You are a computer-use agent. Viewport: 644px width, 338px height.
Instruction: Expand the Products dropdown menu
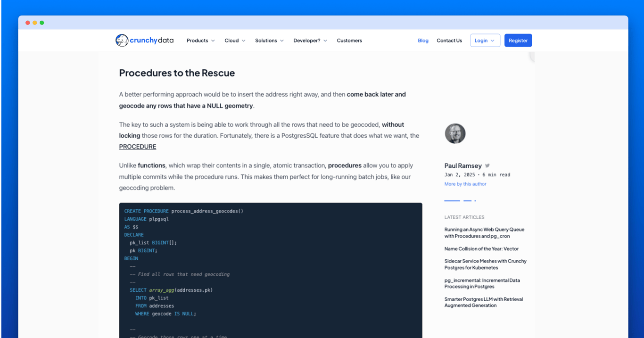pyautogui.click(x=201, y=41)
